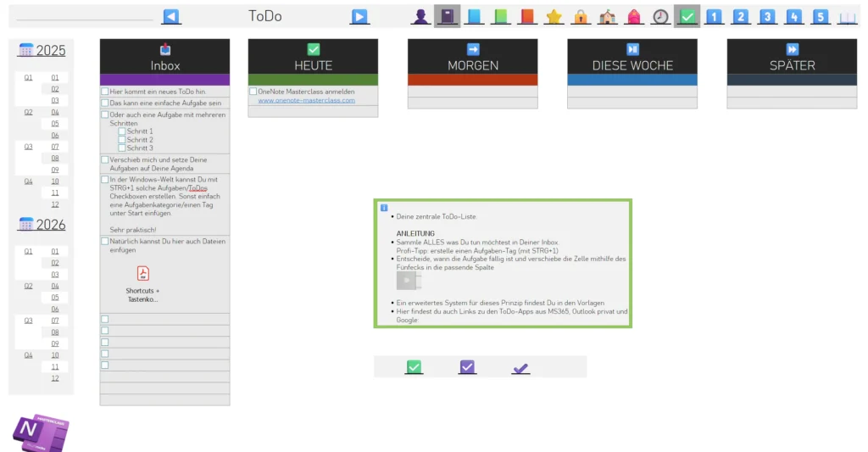The width and height of the screenshot is (868, 452).
Task: Tick the Schritt 1 checkbox
Action: point(122,131)
